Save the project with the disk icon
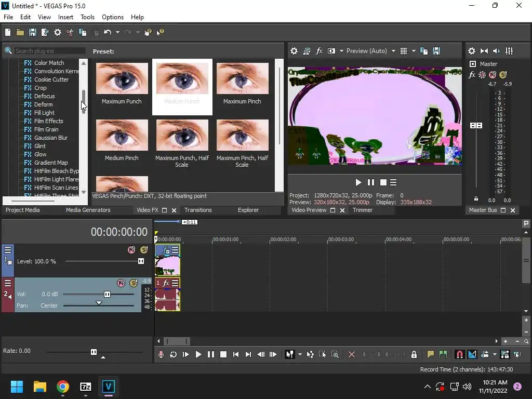 coord(33,32)
